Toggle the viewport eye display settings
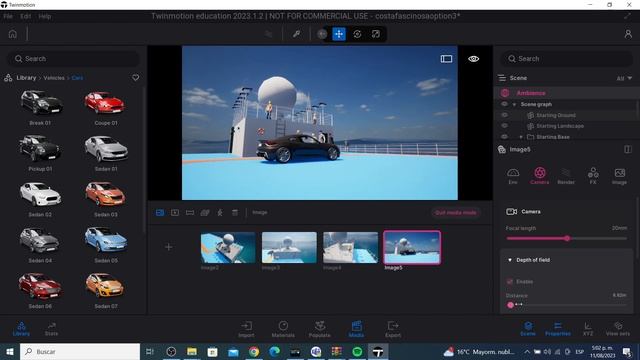 pyautogui.click(x=473, y=59)
